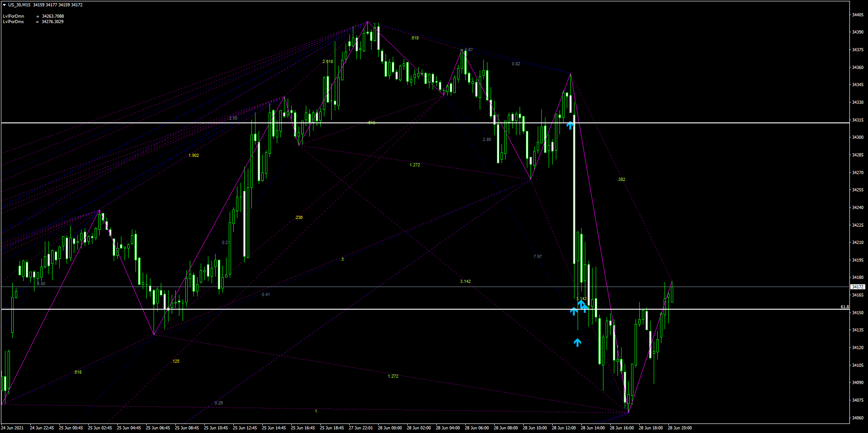Click the 34360 price axis label
The width and height of the screenshot is (868, 433).
858,68
